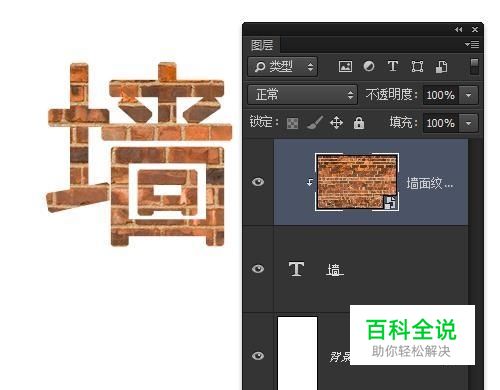
Task: Open the fill slider dropdown arrow
Action: [468, 123]
